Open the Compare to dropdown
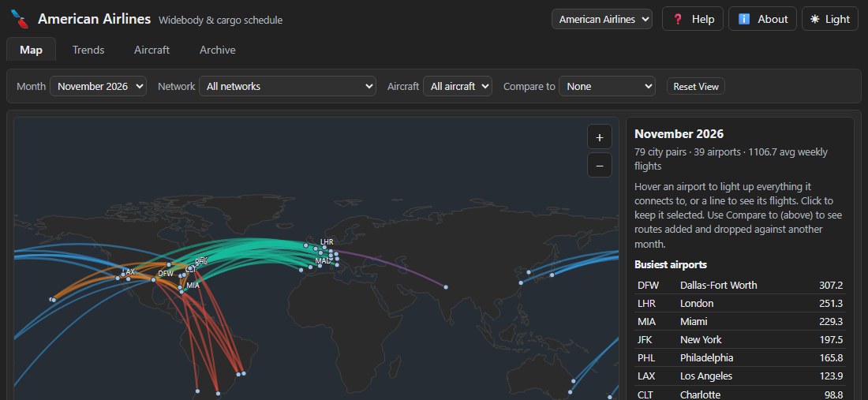The height and width of the screenshot is (400, 868). (607, 86)
